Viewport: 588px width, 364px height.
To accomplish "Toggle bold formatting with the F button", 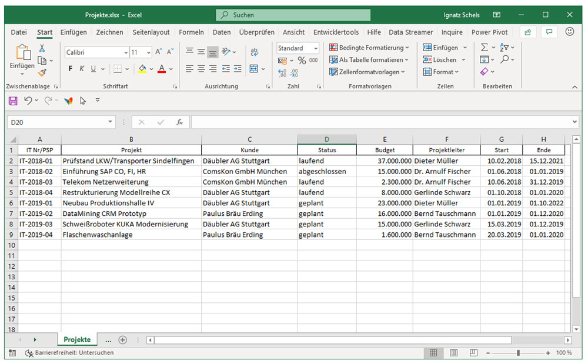I will pyautogui.click(x=71, y=69).
